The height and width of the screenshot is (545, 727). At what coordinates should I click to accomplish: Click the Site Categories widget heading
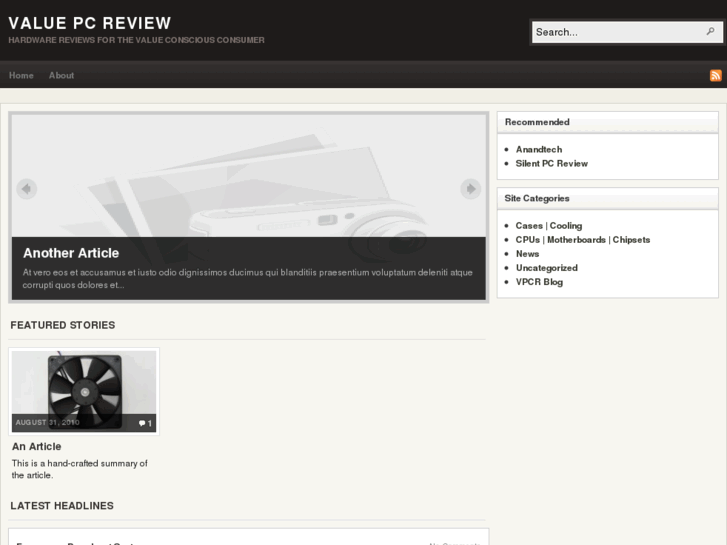(x=537, y=198)
